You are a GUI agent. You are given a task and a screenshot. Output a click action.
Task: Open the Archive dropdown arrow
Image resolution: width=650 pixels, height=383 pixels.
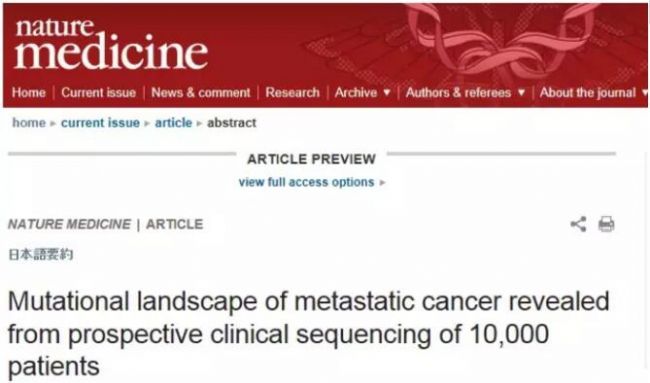387,92
